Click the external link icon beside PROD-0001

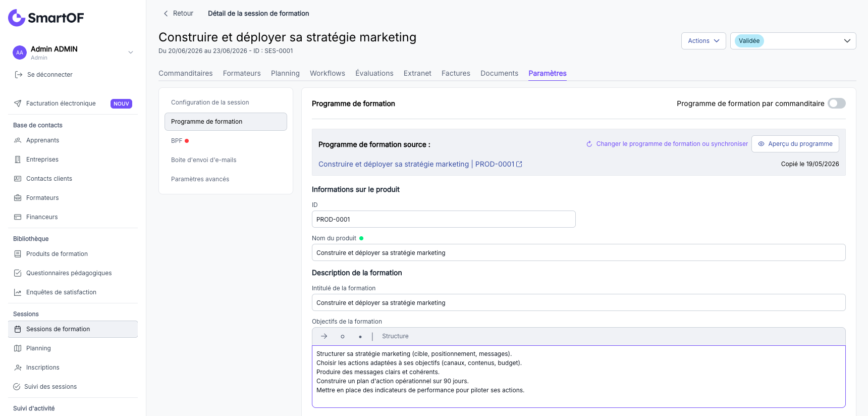click(x=519, y=164)
